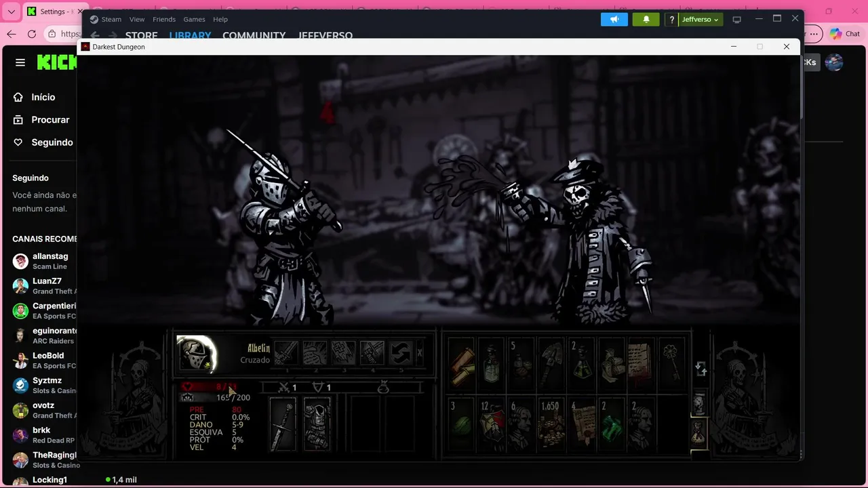
Task: Click Steam's back navigation arrow
Action: 95,35
